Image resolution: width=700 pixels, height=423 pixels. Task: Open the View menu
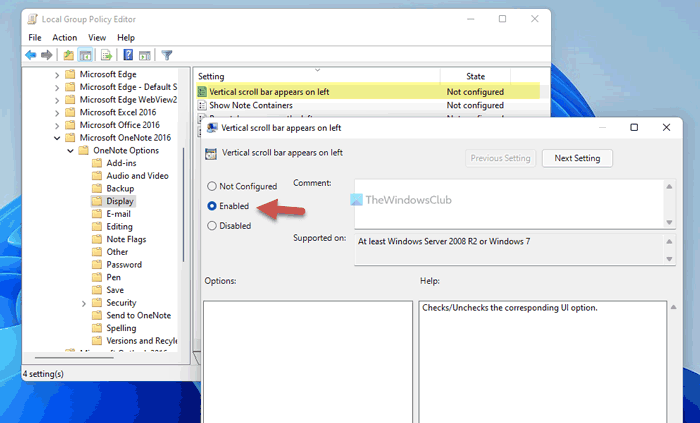pyautogui.click(x=97, y=38)
